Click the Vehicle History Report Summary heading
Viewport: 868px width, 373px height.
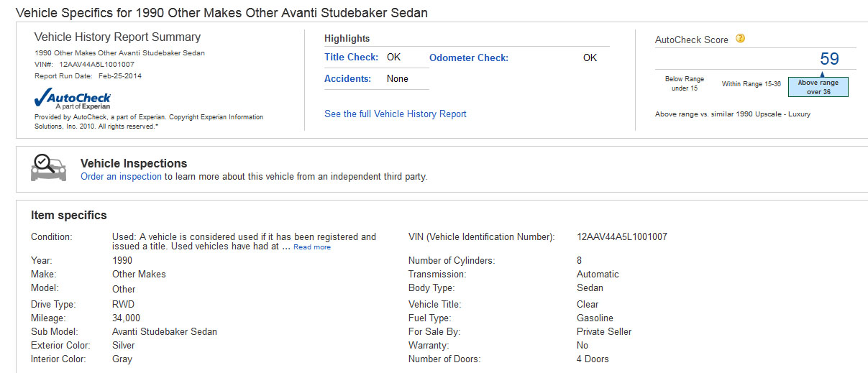118,37
